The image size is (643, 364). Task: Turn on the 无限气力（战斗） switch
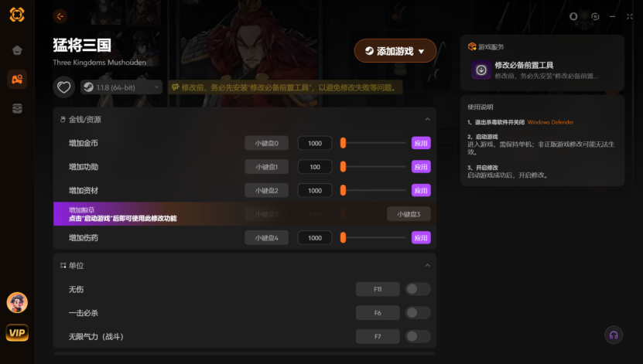(x=418, y=337)
